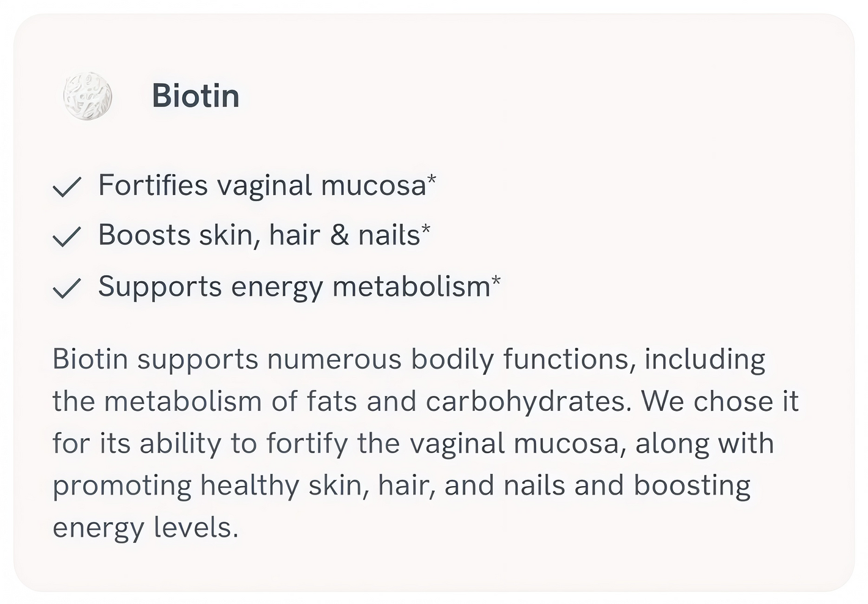The height and width of the screenshot is (604, 868).
Task: Click checkmark beside Supports energy metabolism
Action: (x=67, y=288)
